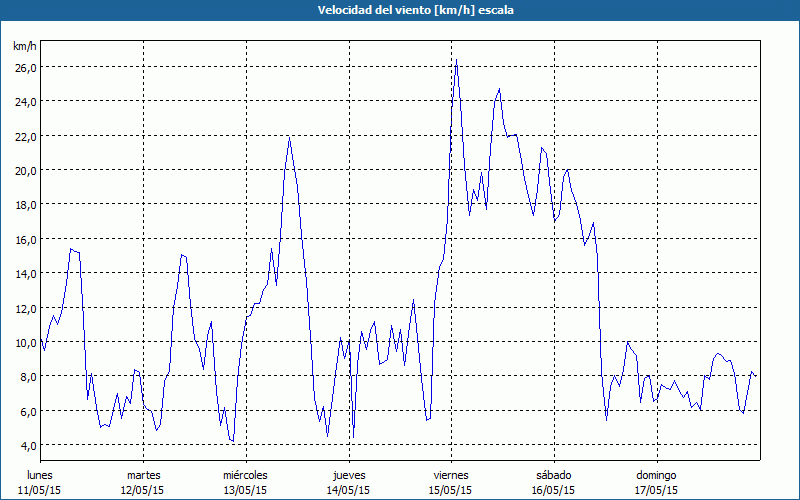The height and width of the screenshot is (500, 800).
Task: Pick the 16,0 y-axis tick label
Action: click(25, 239)
